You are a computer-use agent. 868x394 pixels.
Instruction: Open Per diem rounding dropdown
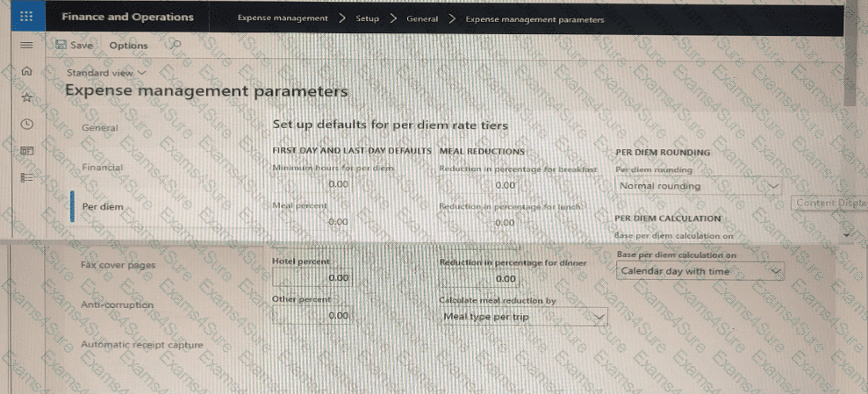click(x=698, y=186)
